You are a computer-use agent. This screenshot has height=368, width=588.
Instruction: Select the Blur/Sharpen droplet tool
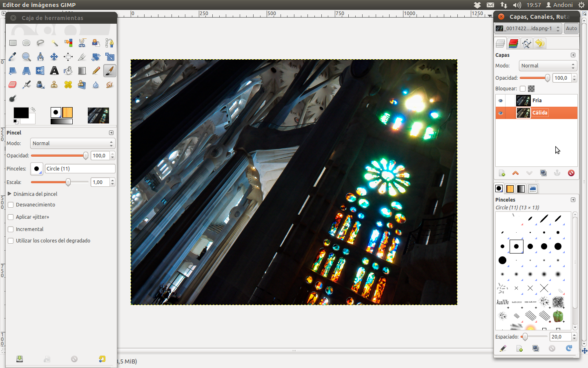pos(96,85)
